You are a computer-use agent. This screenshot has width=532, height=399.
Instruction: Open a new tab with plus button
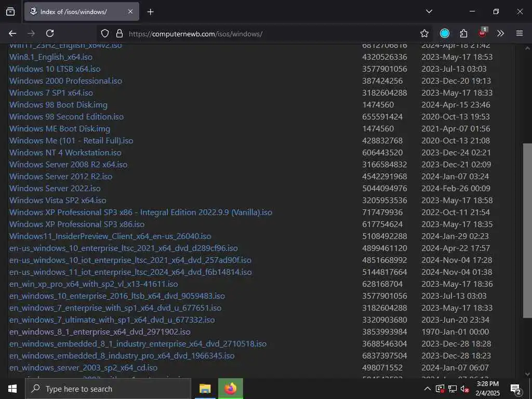[150, 12]
